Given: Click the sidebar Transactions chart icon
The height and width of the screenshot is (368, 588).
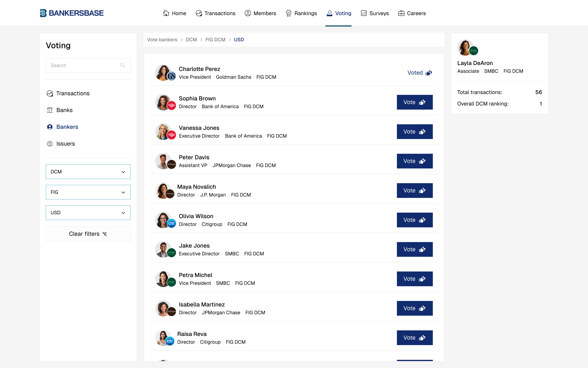Looking at the screenshot, I should coord(50,93).
